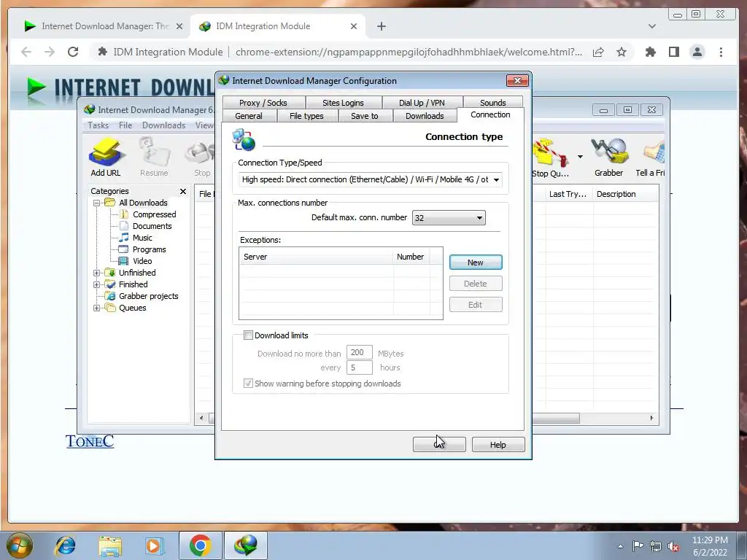747x560 pixels.
Task: Click the Number column header
Action: pos(411,257)
